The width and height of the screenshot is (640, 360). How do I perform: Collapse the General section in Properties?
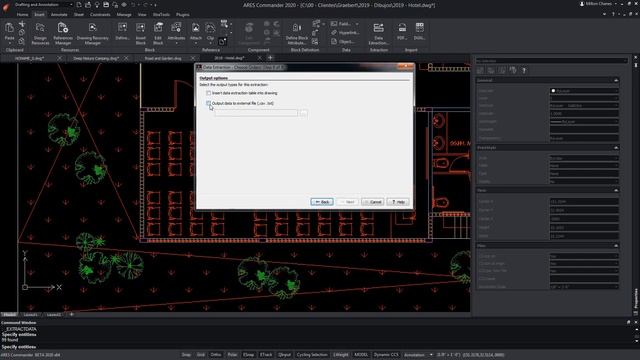pyautogui.click(x=616, y=80)
